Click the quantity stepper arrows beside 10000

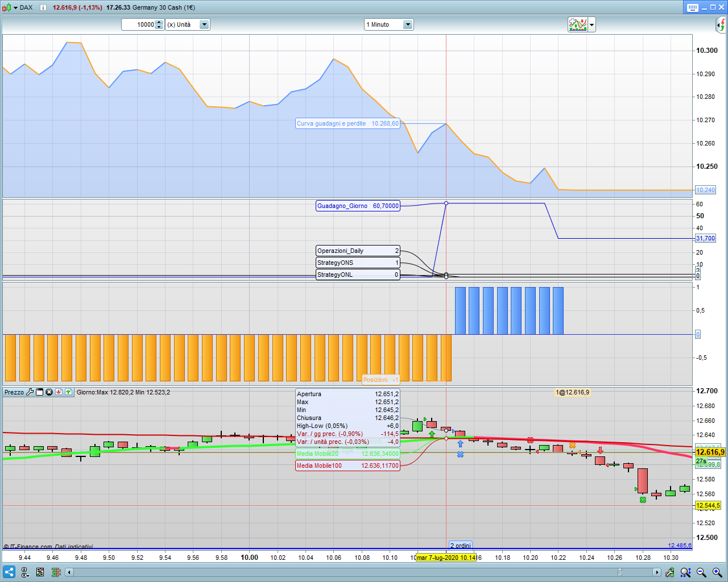[x=159, y=24]
